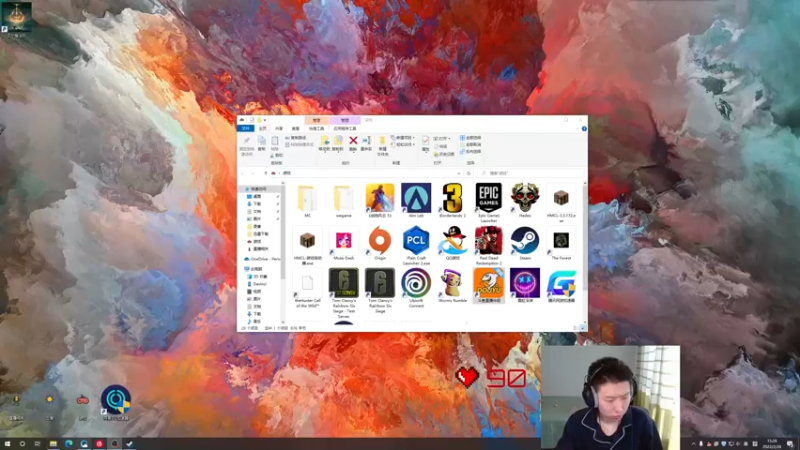The width and height of the screenshot is (800, 450).
Task: Refresh the folder via address bar button
Action: [x=468, y=173]
